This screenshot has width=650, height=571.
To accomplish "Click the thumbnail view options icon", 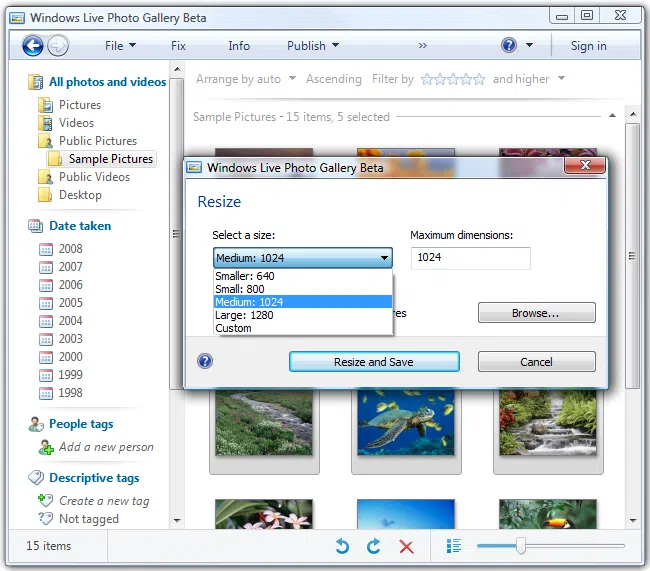I will 454,546.
